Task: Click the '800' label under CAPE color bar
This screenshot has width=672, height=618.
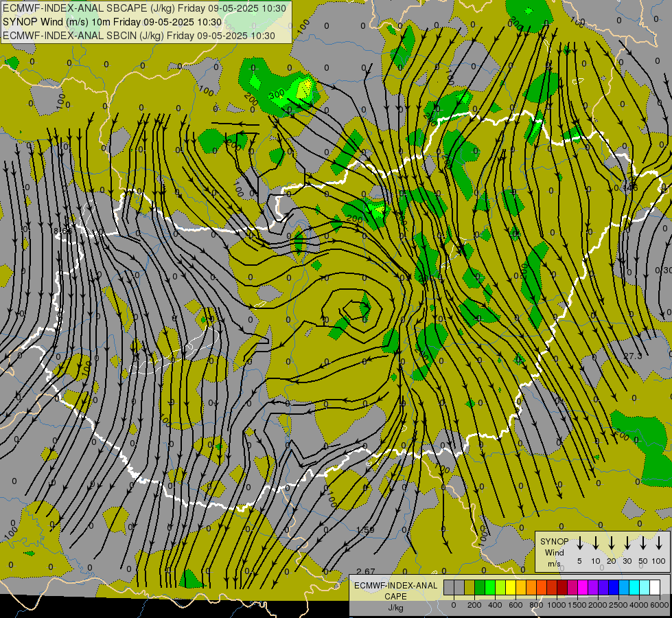Action: (536, 605)
